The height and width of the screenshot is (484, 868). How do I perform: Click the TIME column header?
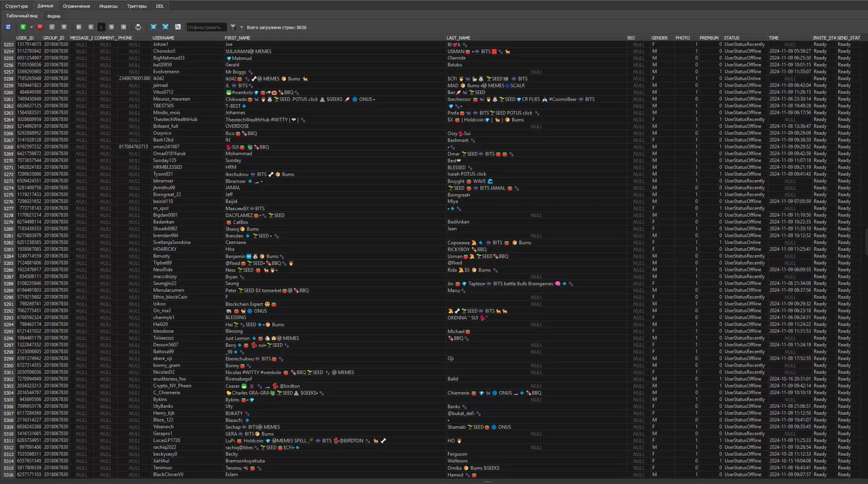pyautogui.click(x=790, y=38)
